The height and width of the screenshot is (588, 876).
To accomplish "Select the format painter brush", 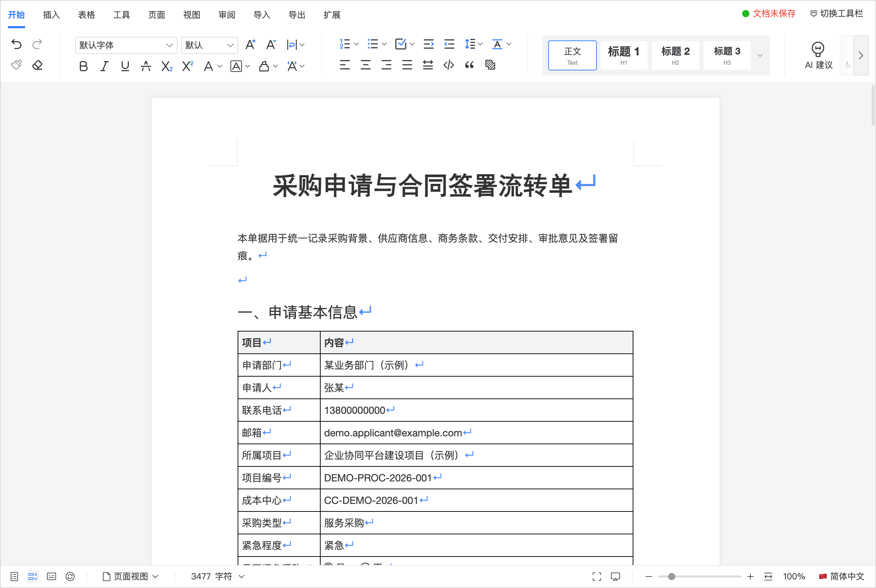I will tap(16, 65).
